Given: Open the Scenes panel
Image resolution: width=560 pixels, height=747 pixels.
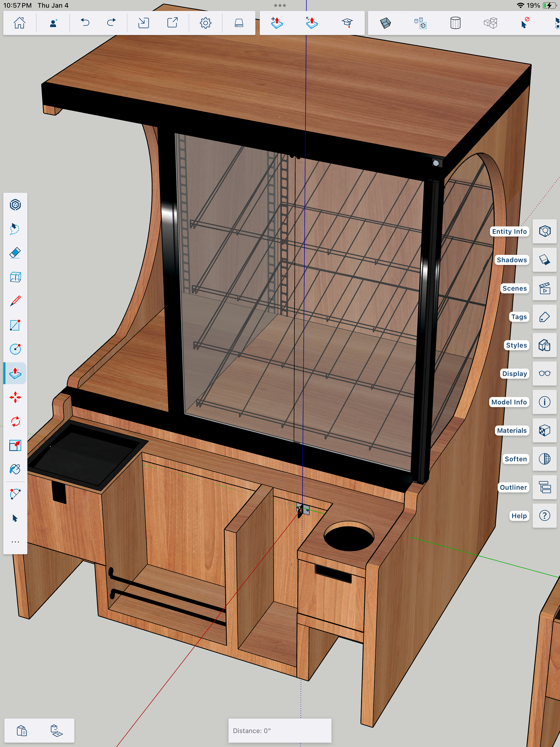Looking at the screenshot, I should point(544,288).
